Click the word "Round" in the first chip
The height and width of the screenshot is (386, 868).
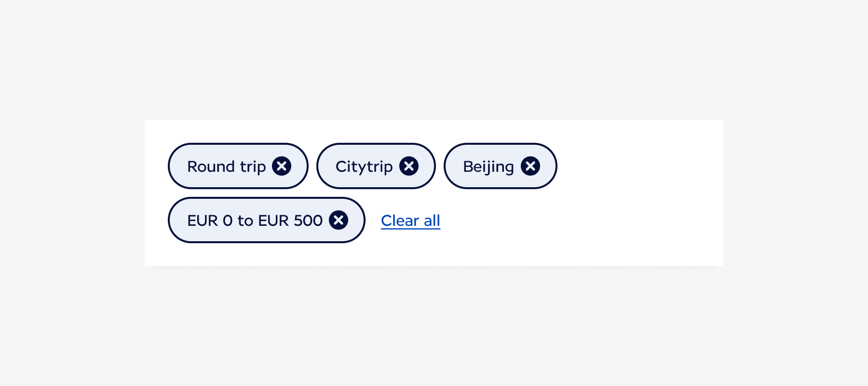pos(211,166)
